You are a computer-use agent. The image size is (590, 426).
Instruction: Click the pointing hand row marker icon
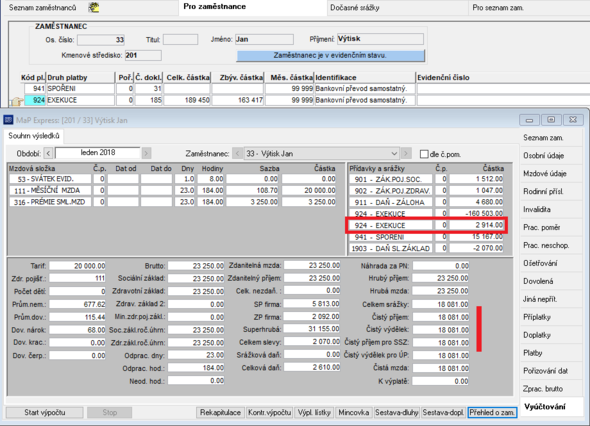(17, 101)
